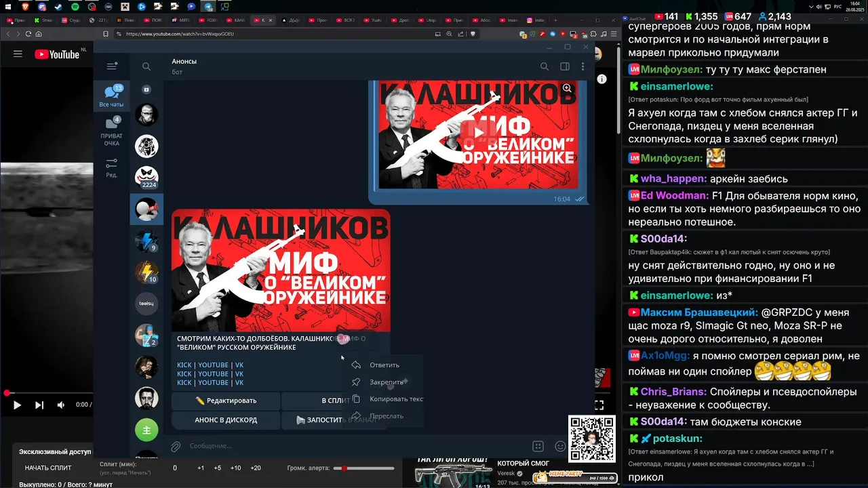Choose Копировать текст in the context menu
This screenshot has width=868, height=488.
[384, 399]
